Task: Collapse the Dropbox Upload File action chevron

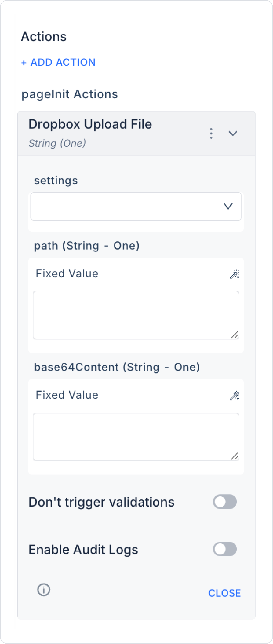Action: coord(233,133)
